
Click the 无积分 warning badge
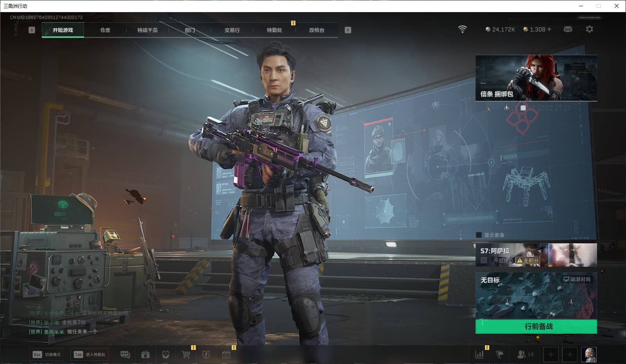[x=528, y=260]
